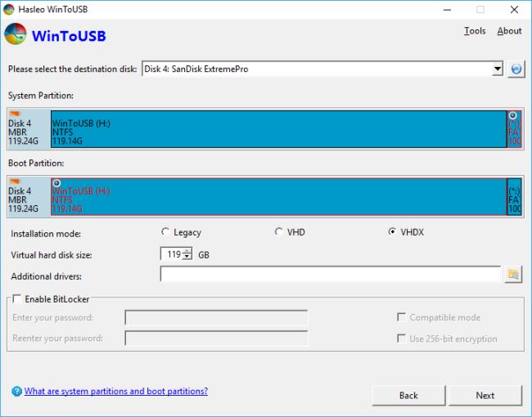Click the Back button
Viewport: 532px width, 417px height.
point(408,396)
